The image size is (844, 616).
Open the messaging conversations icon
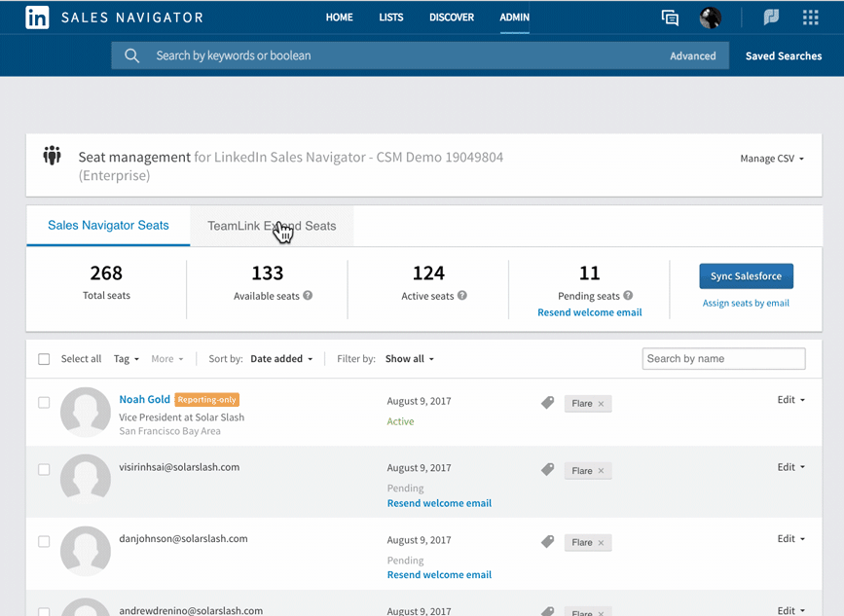(x=670, y=17)
